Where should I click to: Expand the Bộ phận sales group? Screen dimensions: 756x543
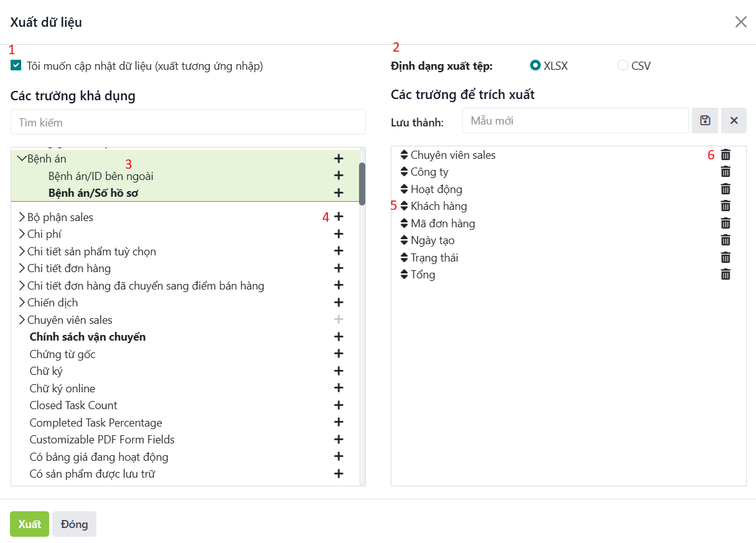pos(22,217)
